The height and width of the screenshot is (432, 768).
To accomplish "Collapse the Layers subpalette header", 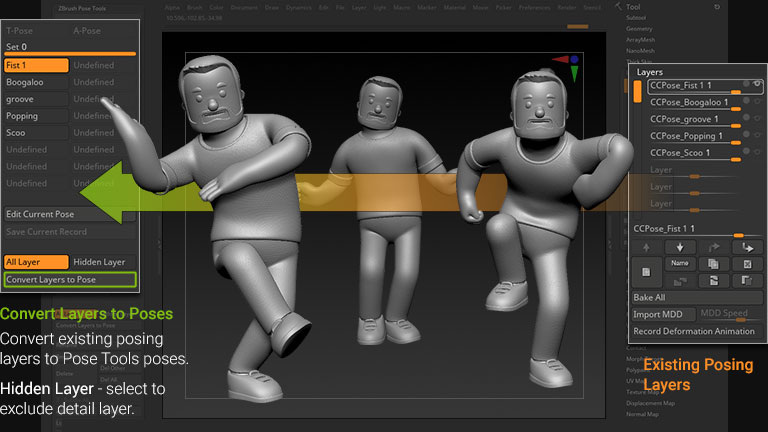I will [x=651, y=72].
